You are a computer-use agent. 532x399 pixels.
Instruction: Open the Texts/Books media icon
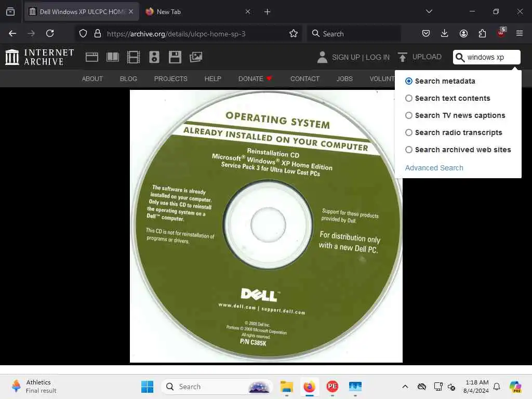[113, 57]
